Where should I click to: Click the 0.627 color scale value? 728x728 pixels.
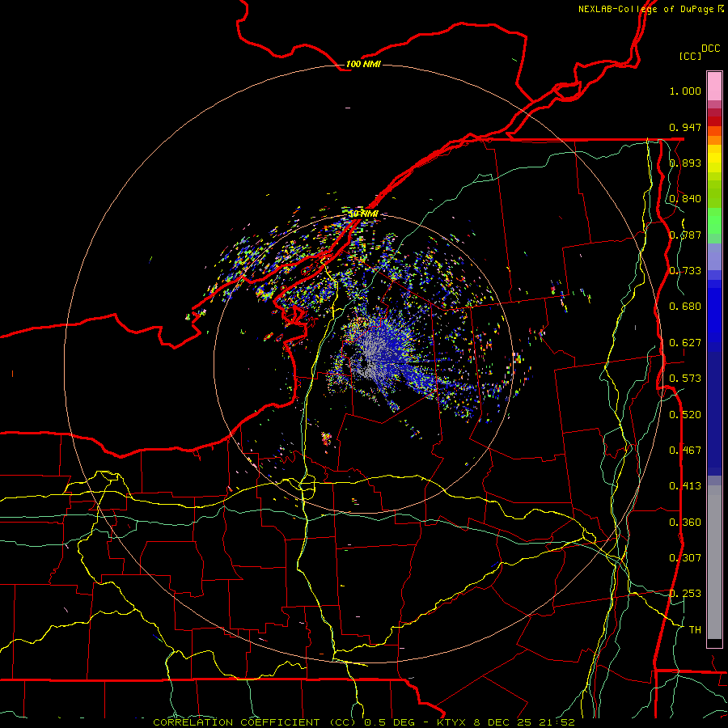coord(685,343)
